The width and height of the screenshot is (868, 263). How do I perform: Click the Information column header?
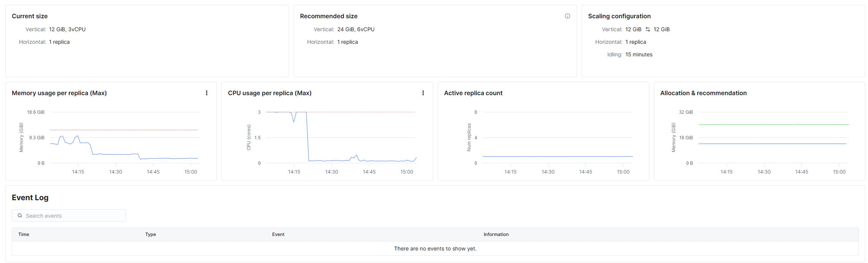tap(496, 234)
